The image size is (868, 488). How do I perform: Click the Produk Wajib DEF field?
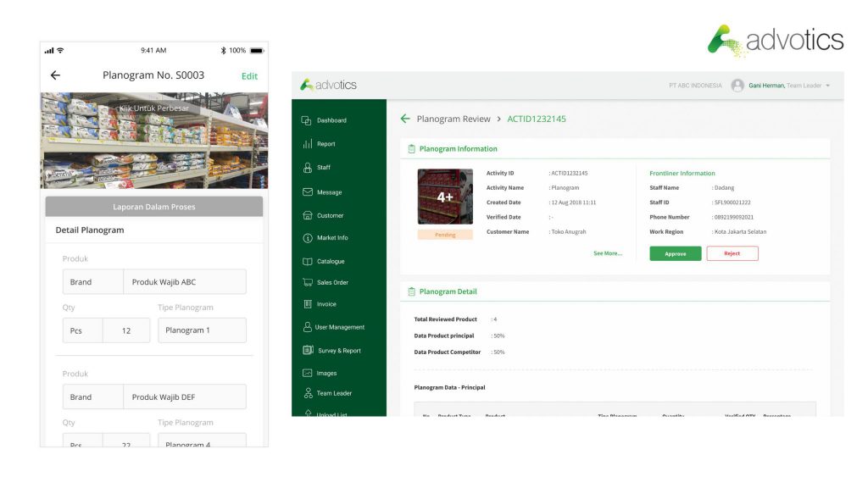pos(185,396)
